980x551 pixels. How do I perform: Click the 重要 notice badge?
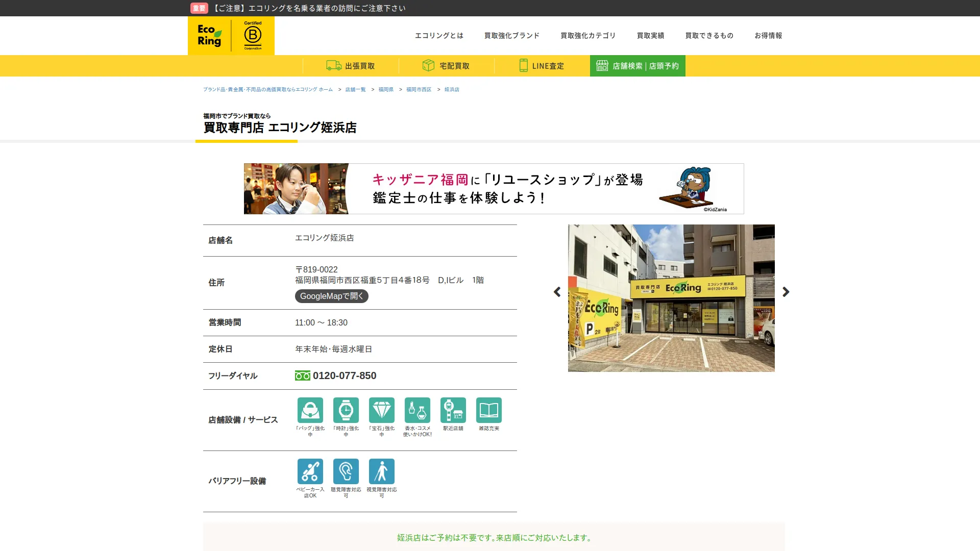pos(199,8)
